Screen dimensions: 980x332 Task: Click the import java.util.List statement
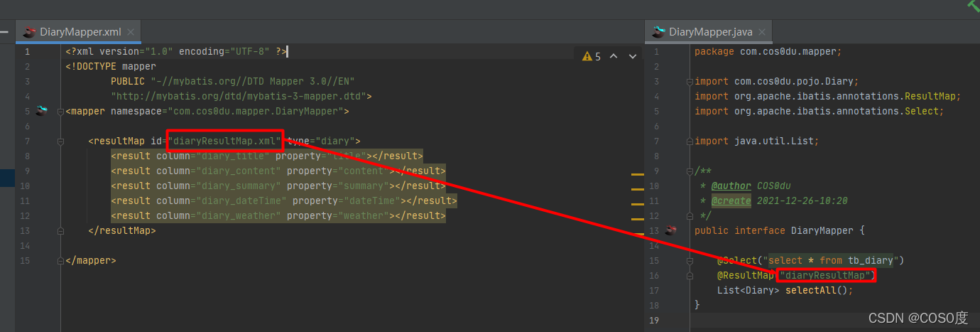tap(756, 141)
